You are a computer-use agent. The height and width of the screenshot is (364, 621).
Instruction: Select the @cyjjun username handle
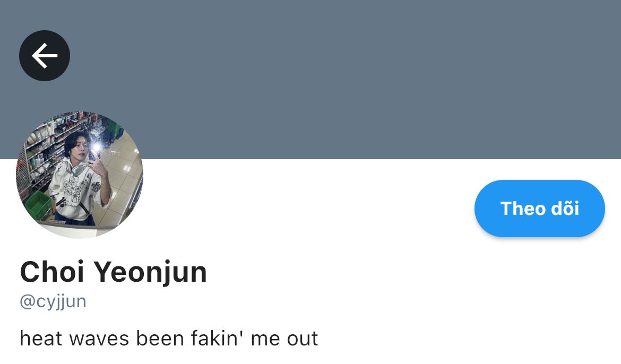click(53, 301)
